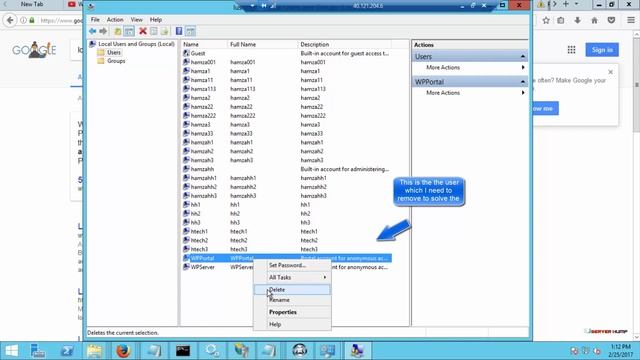The height and width of the screenshot is (360, 640).
Task: Click the blue Help toolbar icon
Action: coord(179,31)
